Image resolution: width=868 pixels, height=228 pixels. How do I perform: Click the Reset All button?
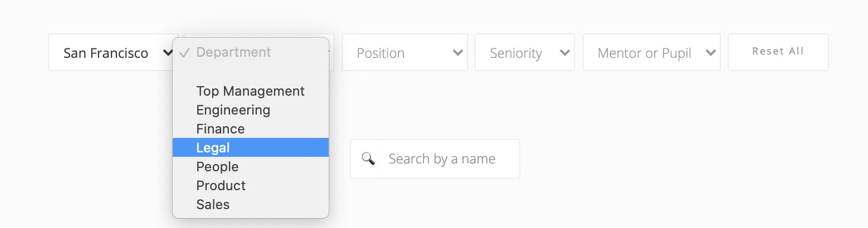[x=778, y=52]
